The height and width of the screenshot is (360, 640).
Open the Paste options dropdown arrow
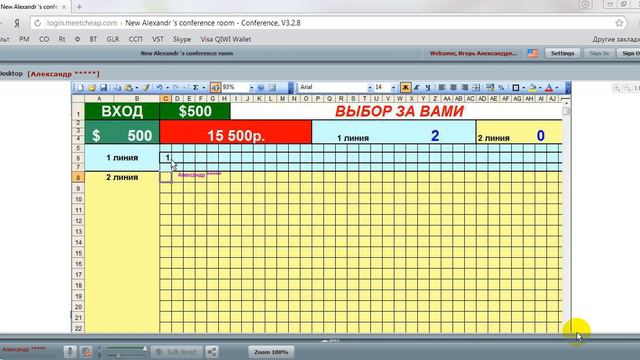[x=136, y=87]
